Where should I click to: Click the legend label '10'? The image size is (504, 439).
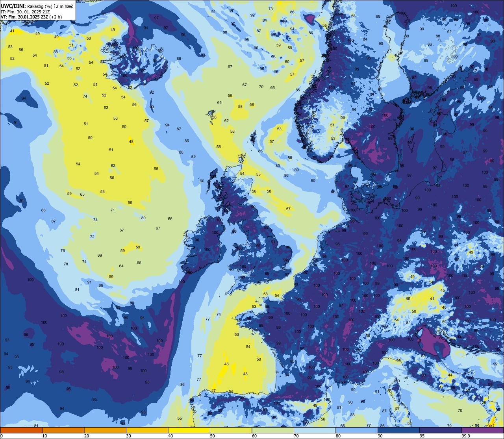point(44,436)
